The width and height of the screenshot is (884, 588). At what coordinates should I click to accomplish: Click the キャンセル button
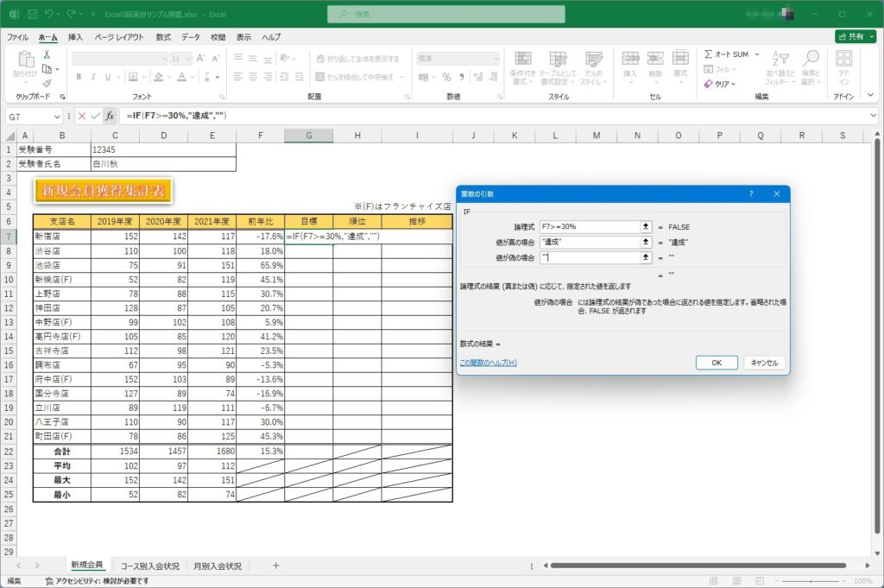click(765, 363)
